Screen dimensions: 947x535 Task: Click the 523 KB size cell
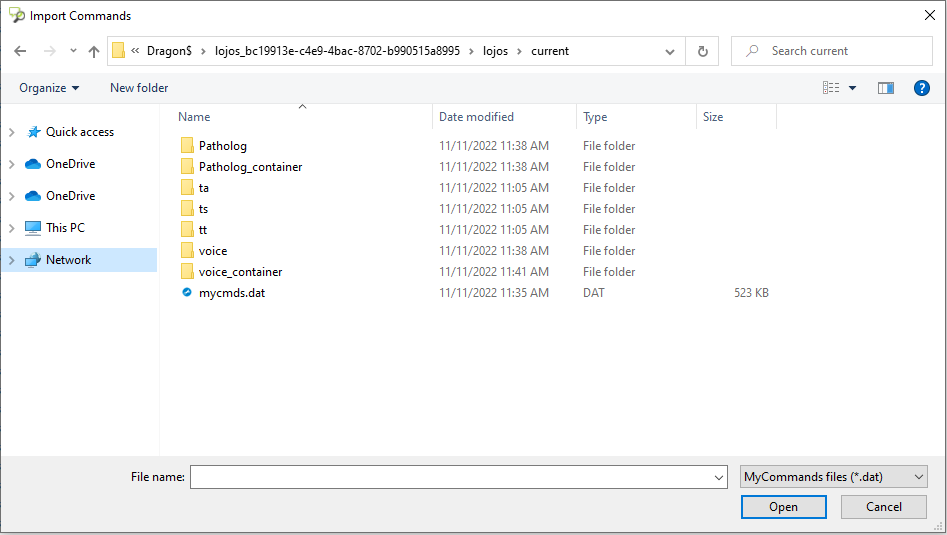751,293
